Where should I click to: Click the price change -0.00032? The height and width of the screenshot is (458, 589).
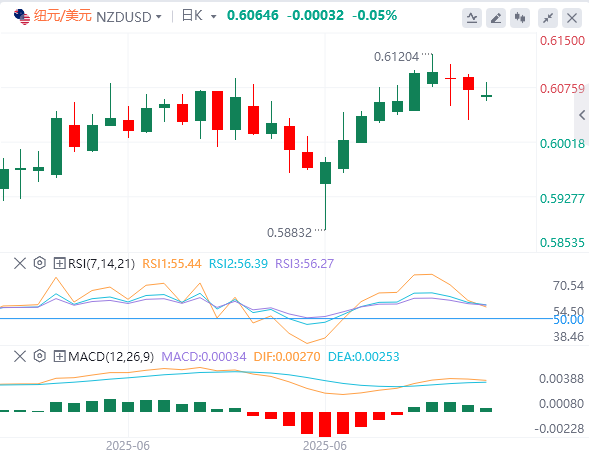tap(315, 16)
